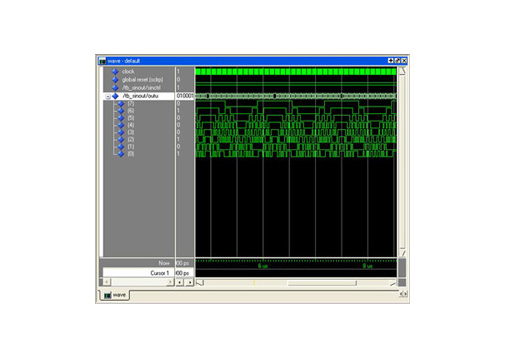Close the wave window
This screenshot has height=362, width=508.
coord(404,61)
